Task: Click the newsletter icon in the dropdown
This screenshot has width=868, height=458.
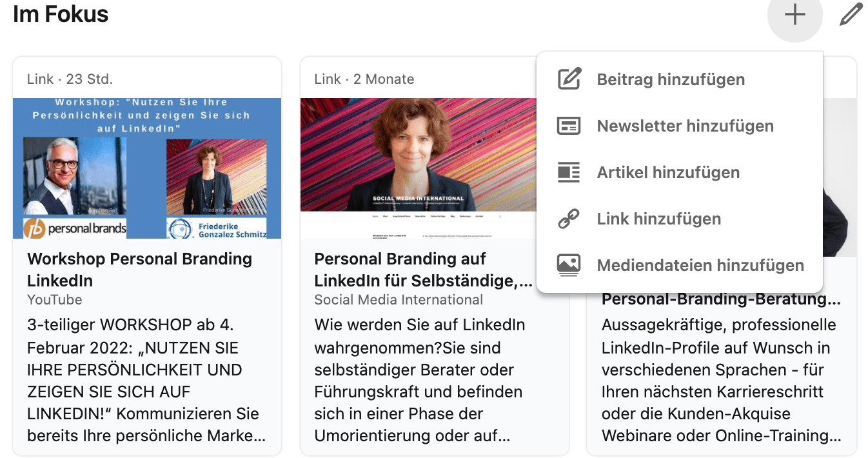Action: tap(569, 126)
